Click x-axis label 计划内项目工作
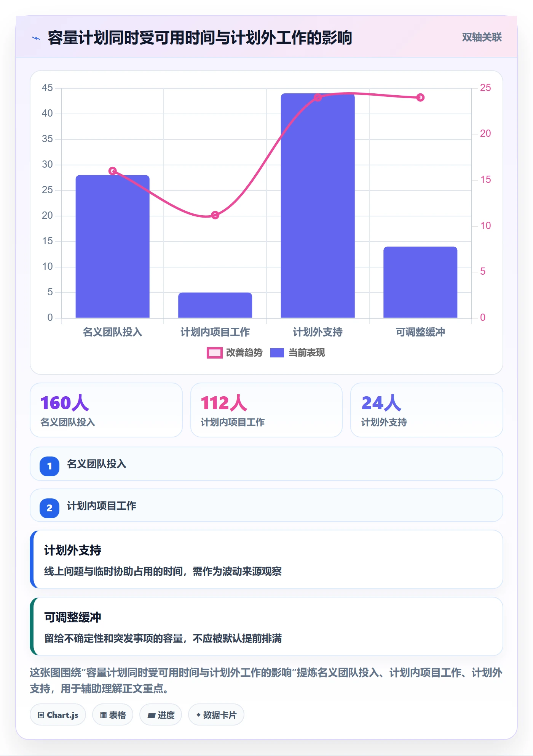The image size is (533, 756). coord(215,332)
